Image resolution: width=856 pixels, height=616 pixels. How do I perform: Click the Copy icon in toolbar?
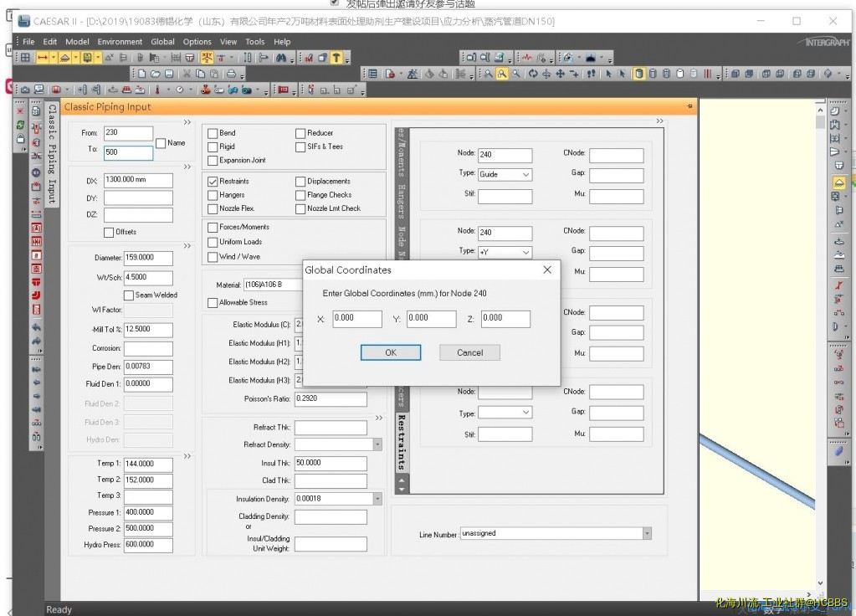click(x=200, y=74)
